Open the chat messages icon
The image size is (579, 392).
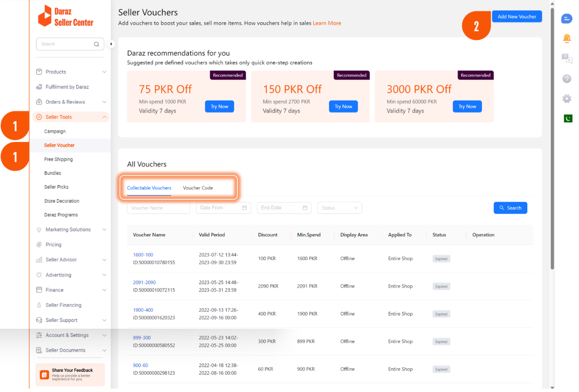[567, 19]
